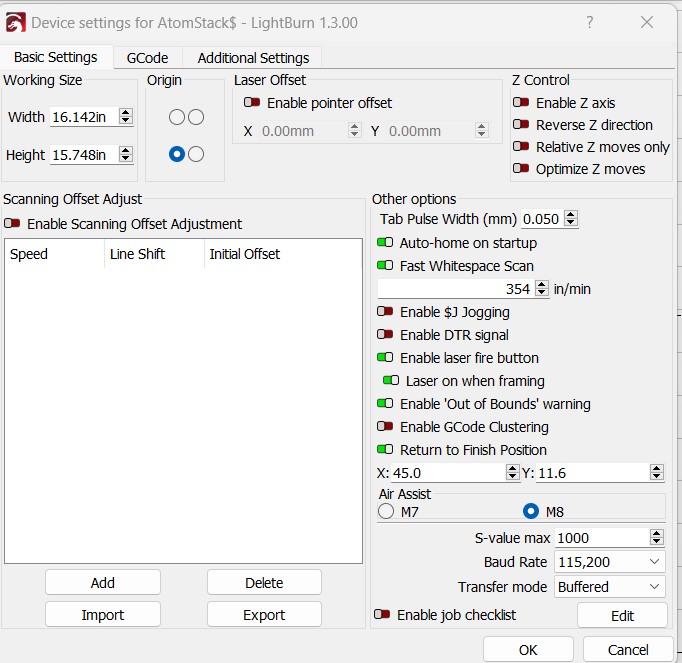Adjust S-value max spinner arrows
The height and width of the screenshot is (663, 682).
[657, 537]
